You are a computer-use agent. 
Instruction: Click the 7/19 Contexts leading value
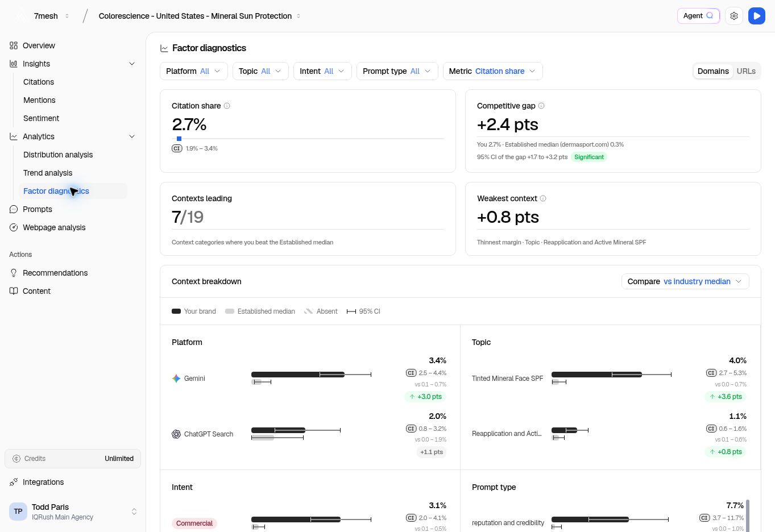(188, 217)
